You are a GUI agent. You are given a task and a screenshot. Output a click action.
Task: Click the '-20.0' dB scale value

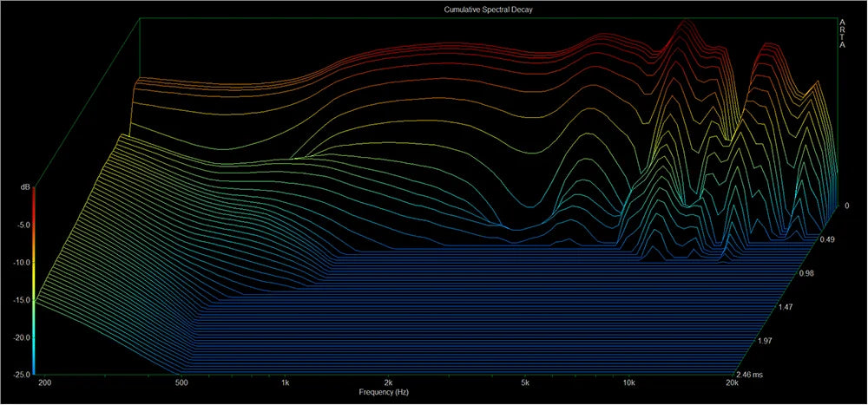21,337
